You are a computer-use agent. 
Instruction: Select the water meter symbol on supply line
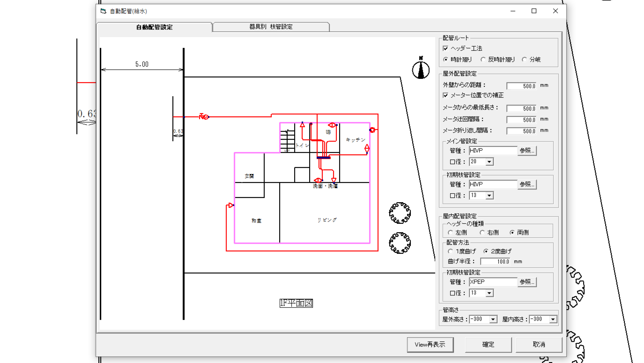point(204,117)
